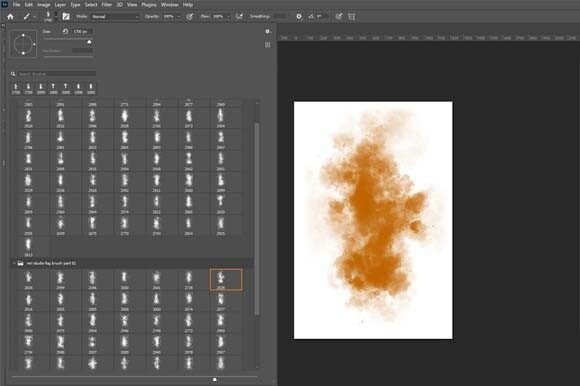
Task: Click the brush search magnifier icon
Action: [13, 74]
